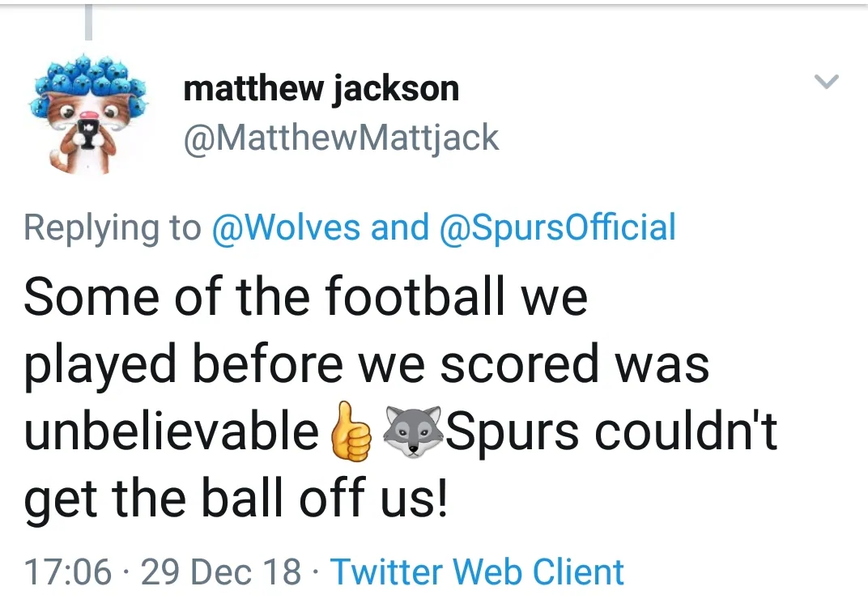
Task: Click the "Replying to" label
Action: [x=112, y=227]
